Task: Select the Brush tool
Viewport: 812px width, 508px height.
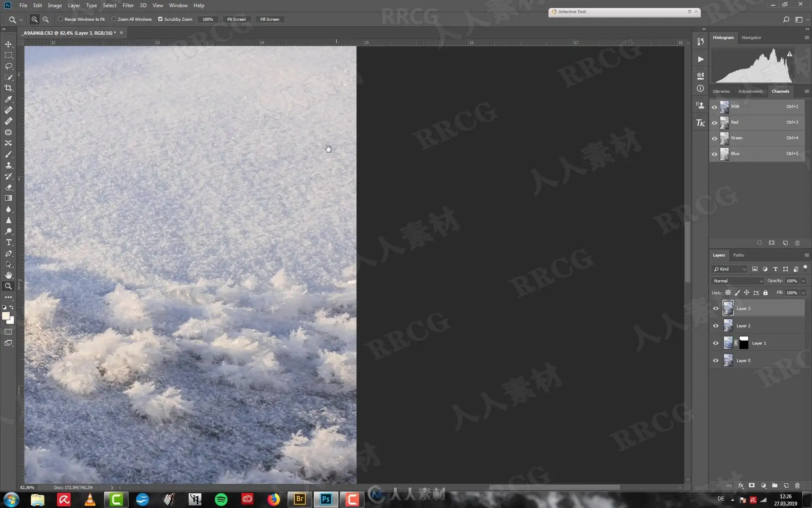Action: click(8, 154)
